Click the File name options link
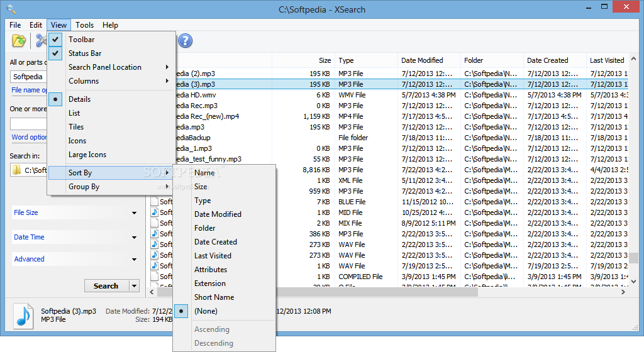Image resolution: width=644 pixels, height=352 pixels. click(29, 90)
